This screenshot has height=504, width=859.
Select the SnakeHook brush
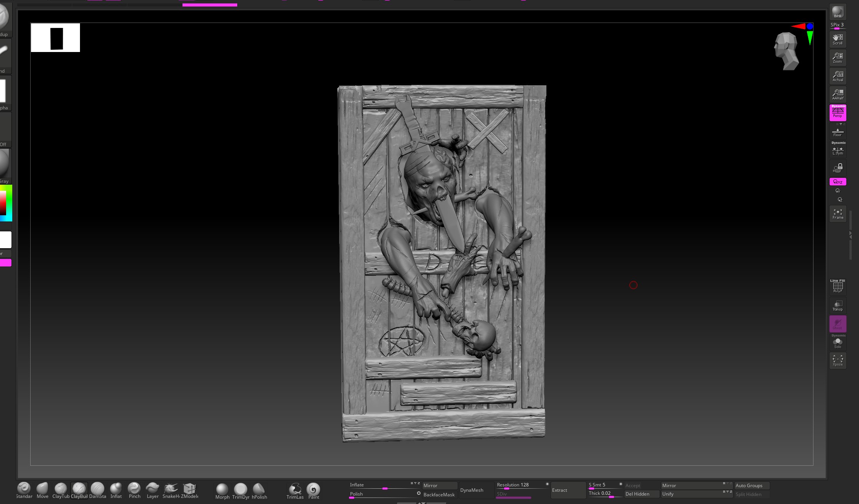(x=171, y=491)
